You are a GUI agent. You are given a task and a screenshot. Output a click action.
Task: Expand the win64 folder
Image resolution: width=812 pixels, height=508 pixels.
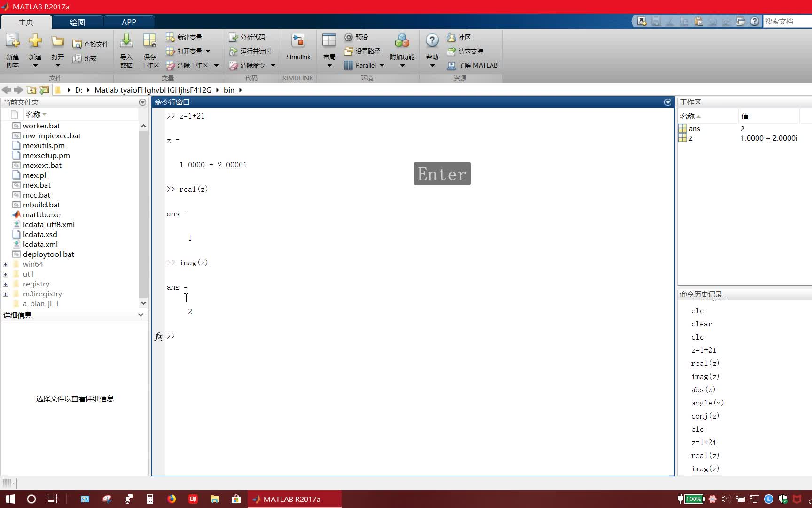coord(6,264)
